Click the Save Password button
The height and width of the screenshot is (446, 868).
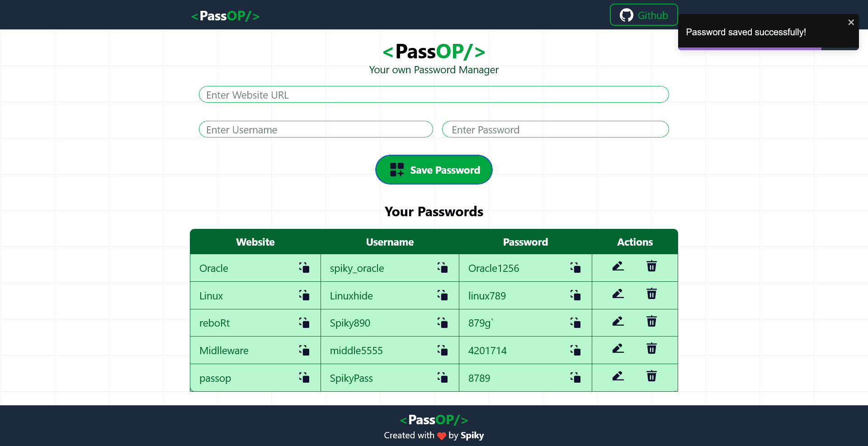click(434, 170)
